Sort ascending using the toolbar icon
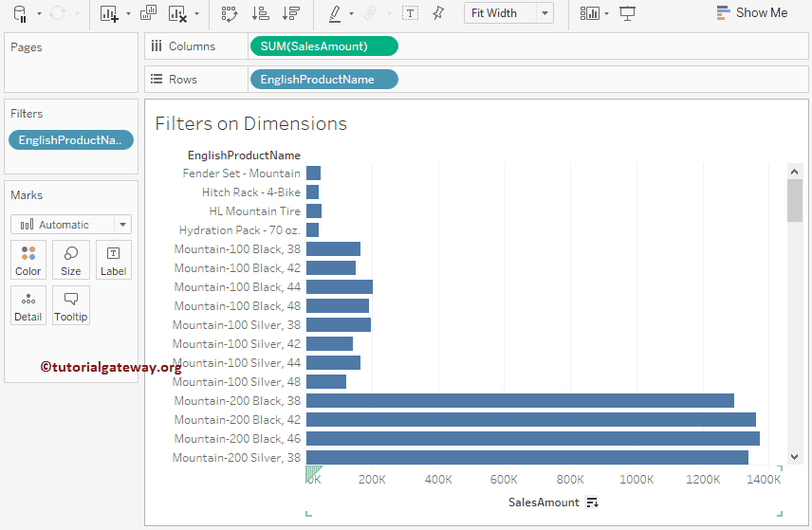 [260, 13]
